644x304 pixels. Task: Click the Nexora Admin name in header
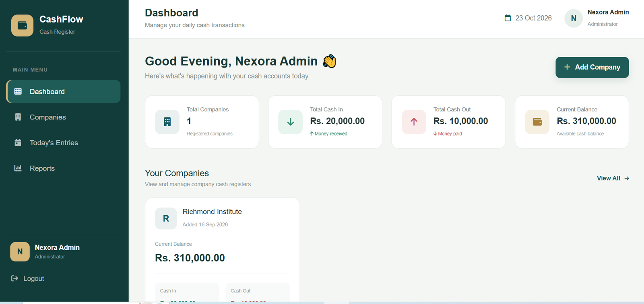608,12
